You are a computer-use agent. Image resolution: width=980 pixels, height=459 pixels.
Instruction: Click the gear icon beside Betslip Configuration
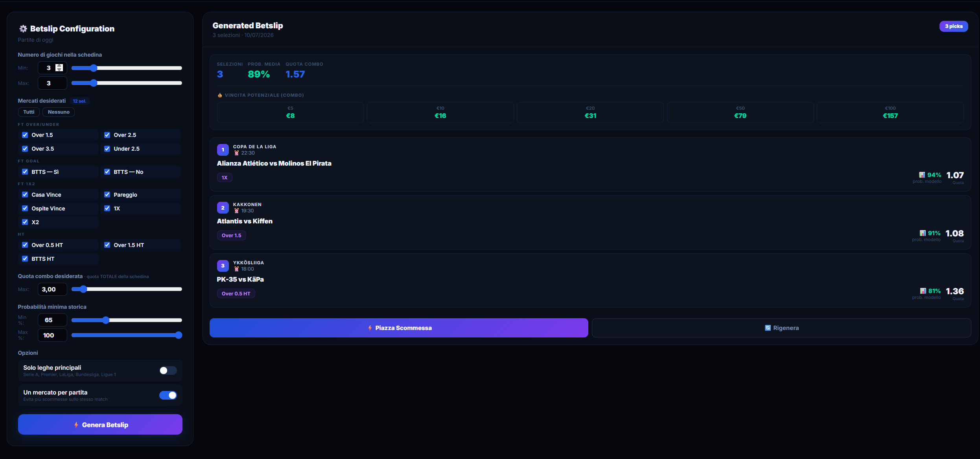point(23,29)
